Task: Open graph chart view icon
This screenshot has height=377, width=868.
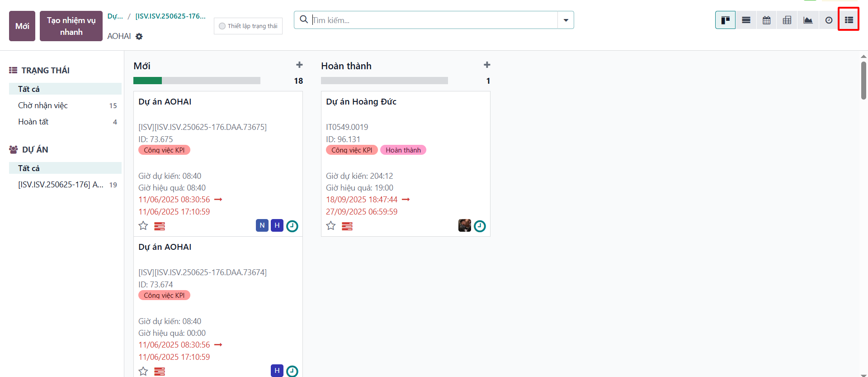Action: tap(808, 20)
